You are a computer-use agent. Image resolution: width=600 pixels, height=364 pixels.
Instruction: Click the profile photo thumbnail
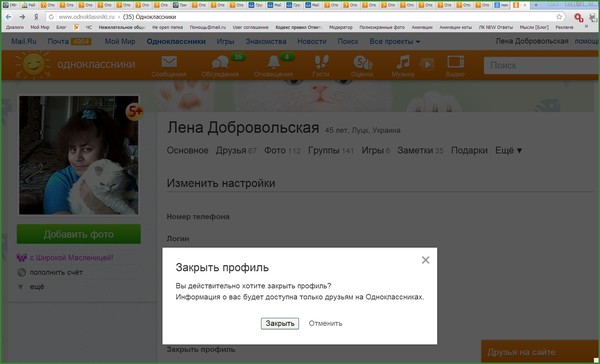78,155
